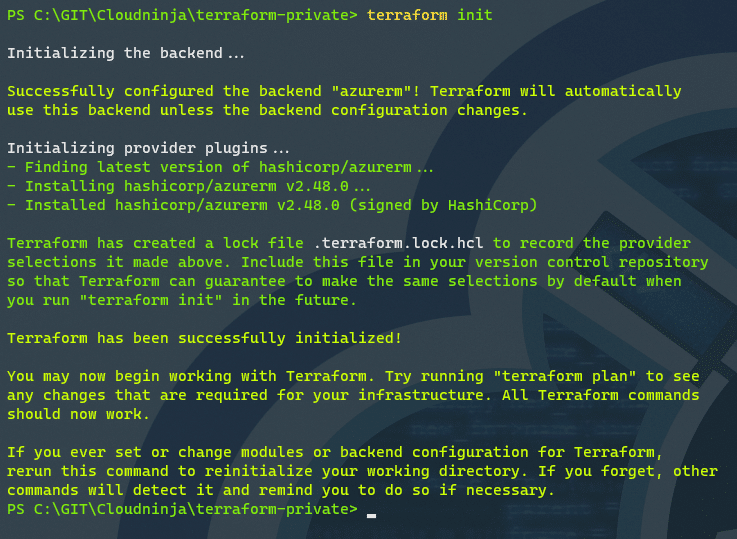Viewport: 737px width, 539px height.
Task: Click the top PS C:\GIT\Cloudninja\terraform-private prompt
Action: [x=182, y=15]
